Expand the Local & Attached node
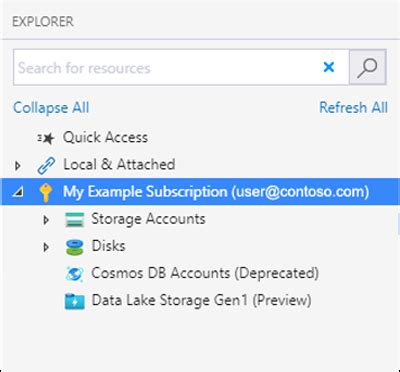The width and height of the screenshot is (400, 372). [x=18, y=165]
